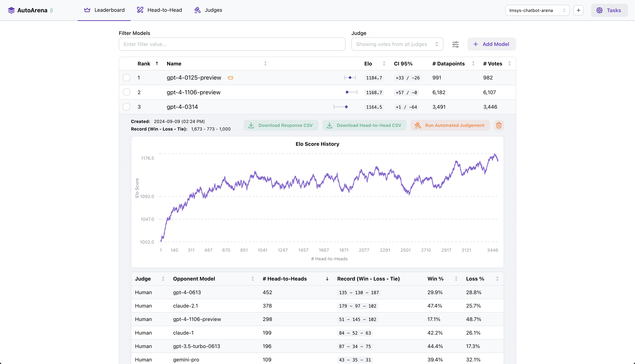
Task: Click opponent model claude-1 row
Action: click(x=317, y=333)
